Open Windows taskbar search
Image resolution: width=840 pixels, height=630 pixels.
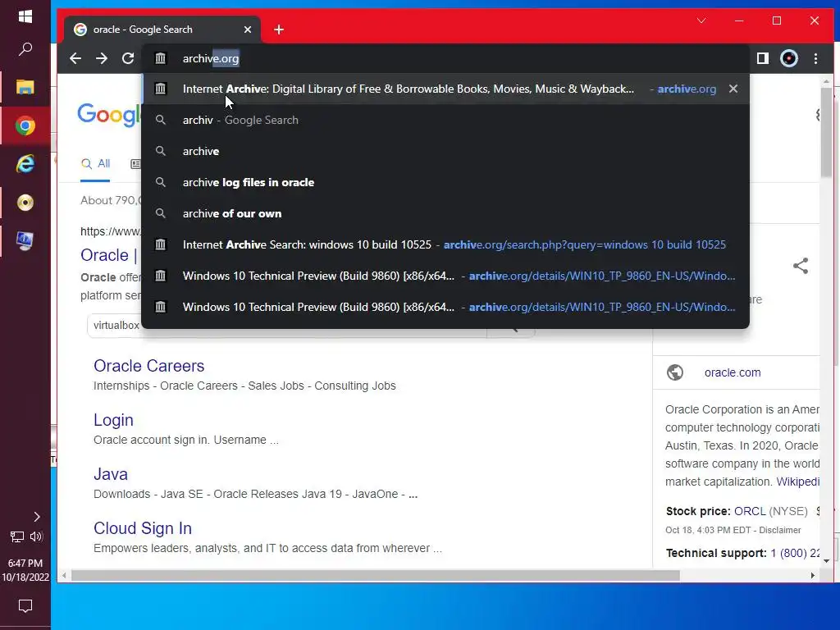pos(25,49)
